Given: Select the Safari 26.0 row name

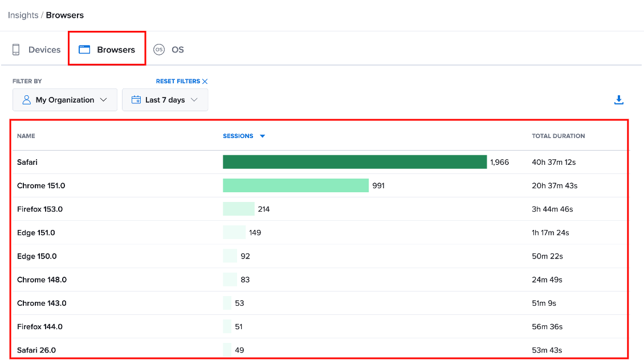Looking at the screenshot, I should [x=36, y=350].
